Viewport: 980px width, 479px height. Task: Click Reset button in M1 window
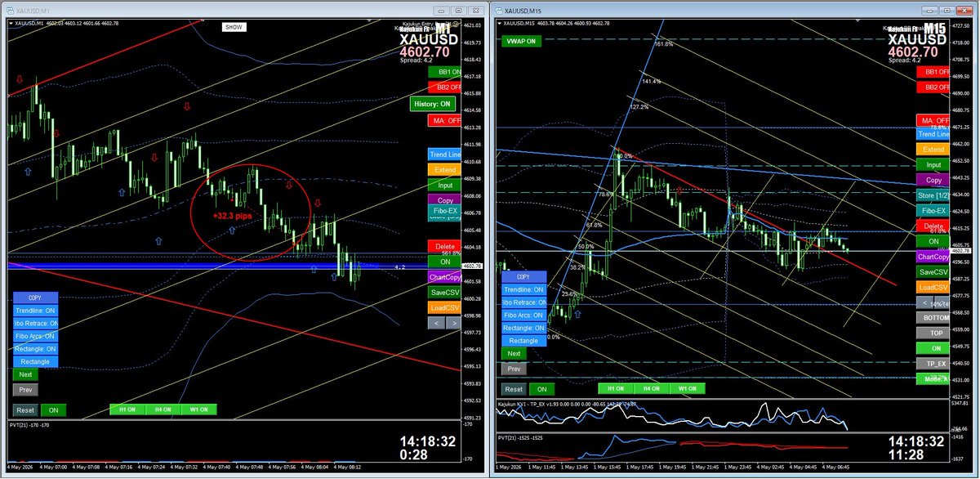coord(24,410)
